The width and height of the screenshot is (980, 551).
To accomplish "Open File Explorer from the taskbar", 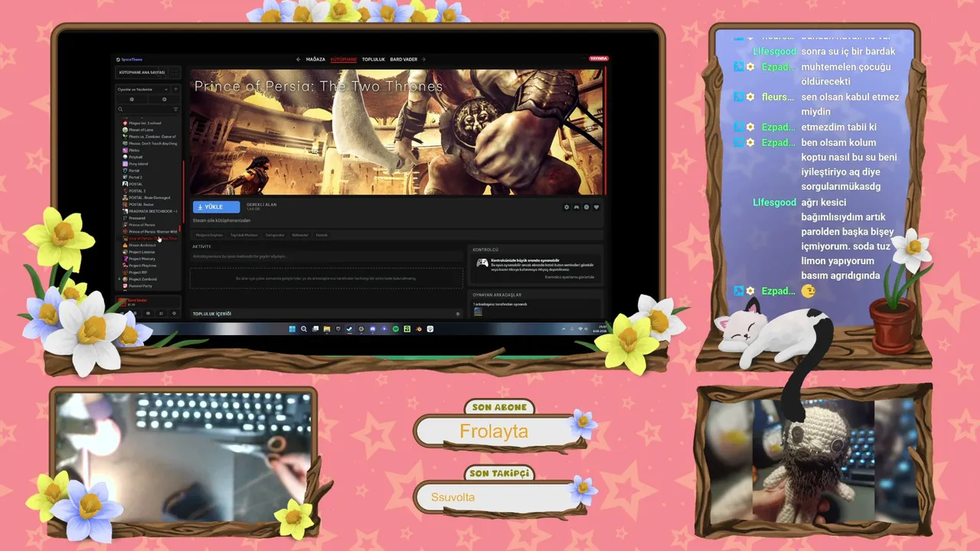I will click(327, 329).
